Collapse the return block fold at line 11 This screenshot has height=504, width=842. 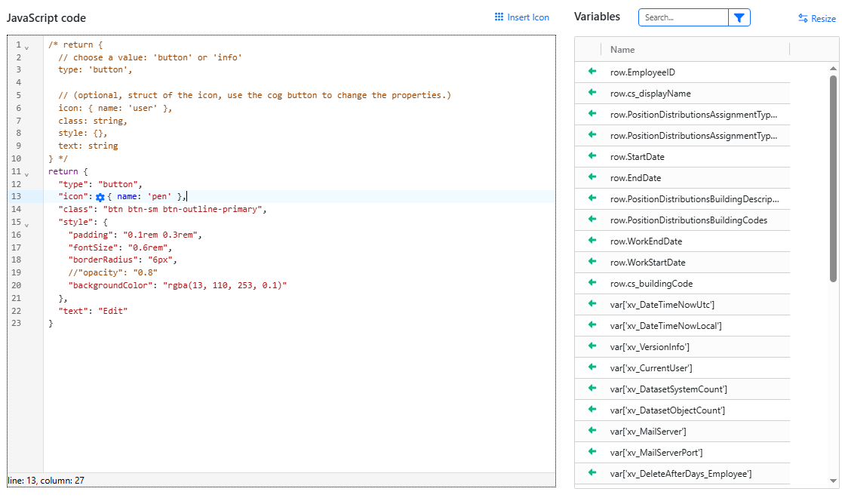coord(27,174)
